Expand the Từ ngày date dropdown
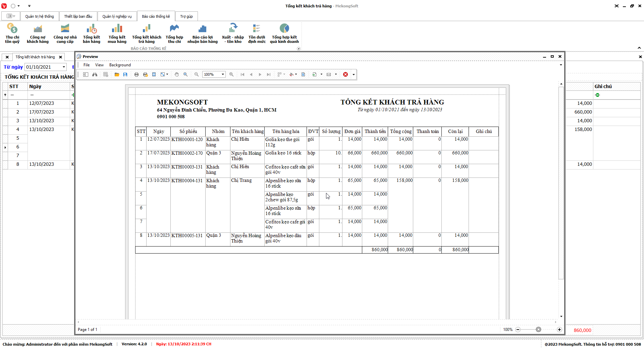This screenshot has width=644, height=348. click(x=64, y=67)
